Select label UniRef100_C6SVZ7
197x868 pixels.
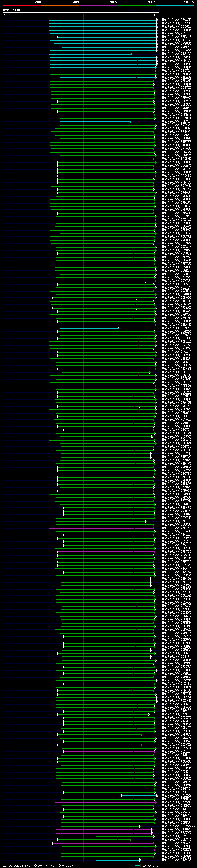(176, 88)
